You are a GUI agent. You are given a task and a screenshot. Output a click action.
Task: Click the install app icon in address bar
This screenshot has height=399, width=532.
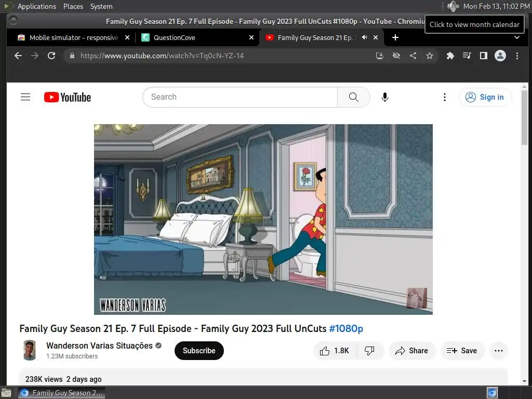(380, 56)
